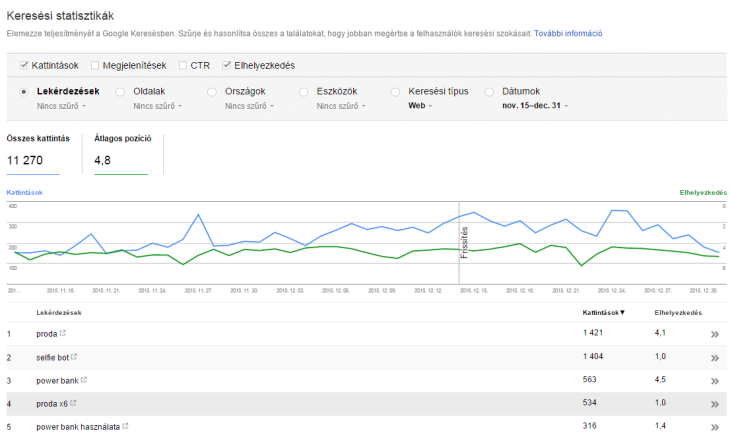Enable the Megjelenítések checkbox
The height and width of the screenshot is (437, 730).
[95, 65]
